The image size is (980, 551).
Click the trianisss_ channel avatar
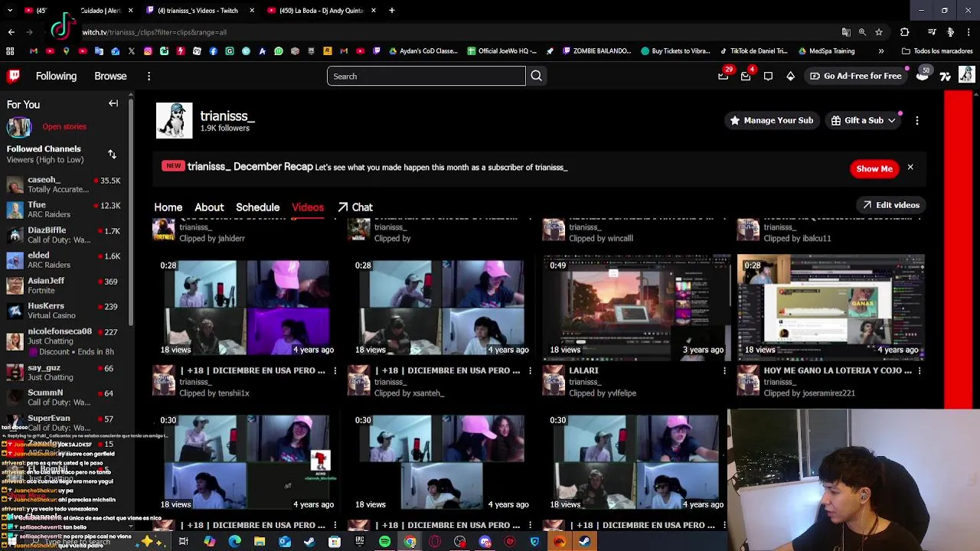pos(175,120)
